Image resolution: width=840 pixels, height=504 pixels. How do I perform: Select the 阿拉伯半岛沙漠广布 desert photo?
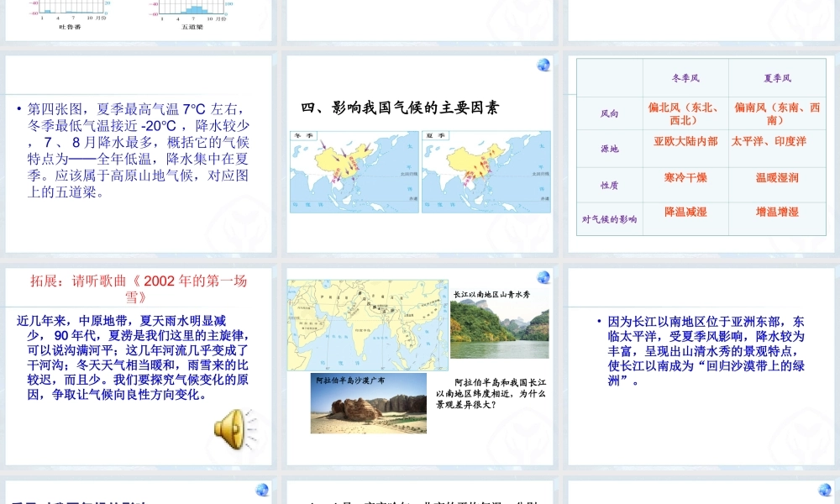tap(369, 403)
